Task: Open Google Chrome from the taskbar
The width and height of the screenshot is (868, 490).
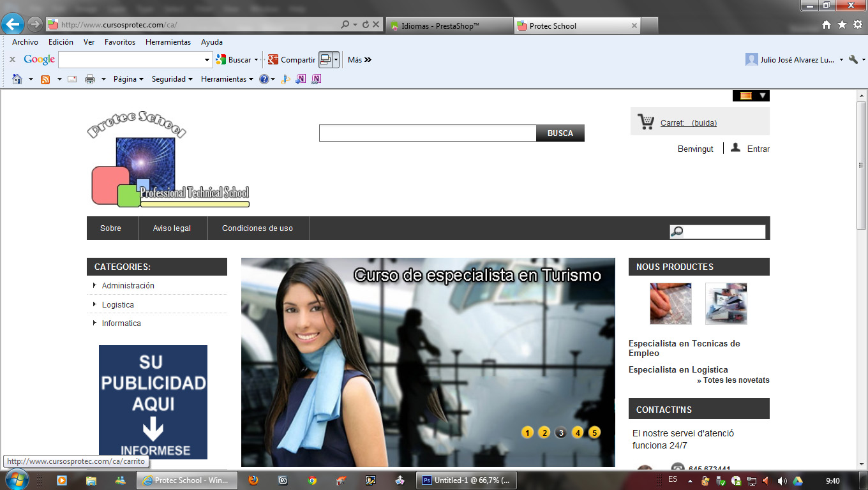Action: [311, 480]
